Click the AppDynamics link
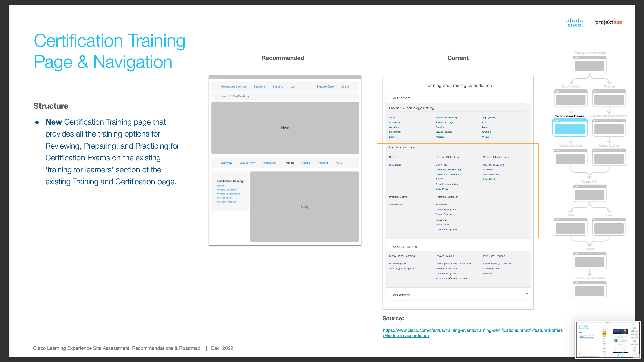Viewport: 644px width, 362px height. coord(489,118)
